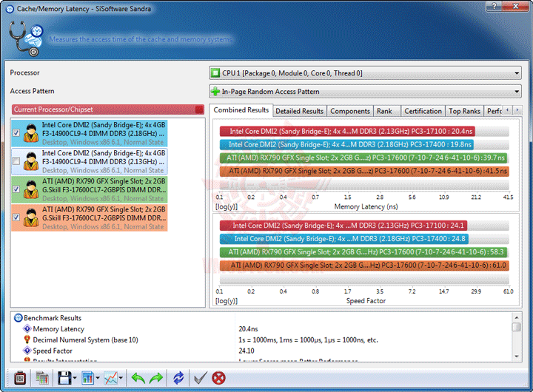Click orange 61.0 speed factor bar
Screen dimensions: 533x392
point(364,266)
